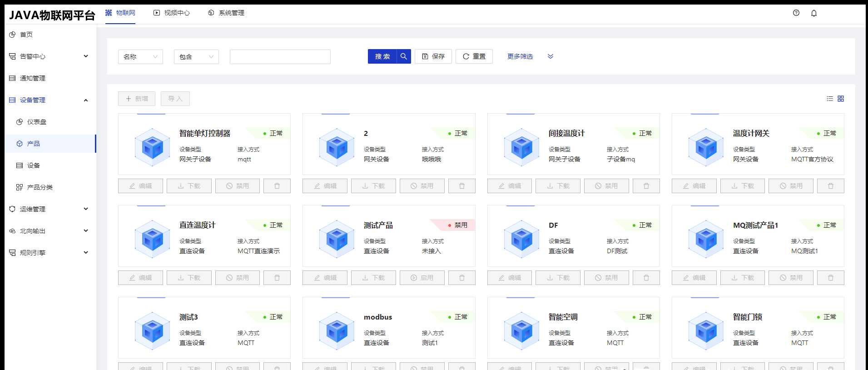Open the 名称 filter field dropdown
The height and width of the screenshot is (370, 868).
[x=140, y=57]
